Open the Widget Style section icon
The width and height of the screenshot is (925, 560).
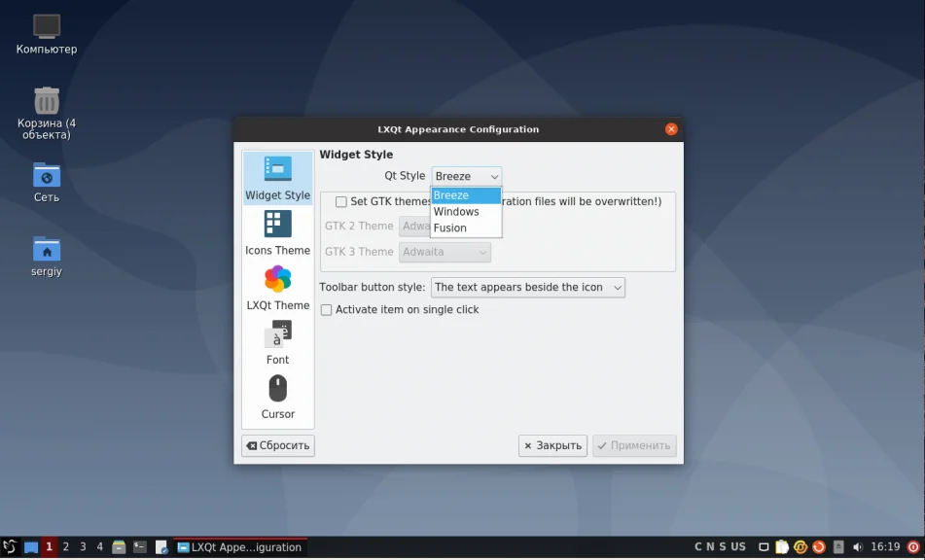pyautogui.click(x=277, y=178)
